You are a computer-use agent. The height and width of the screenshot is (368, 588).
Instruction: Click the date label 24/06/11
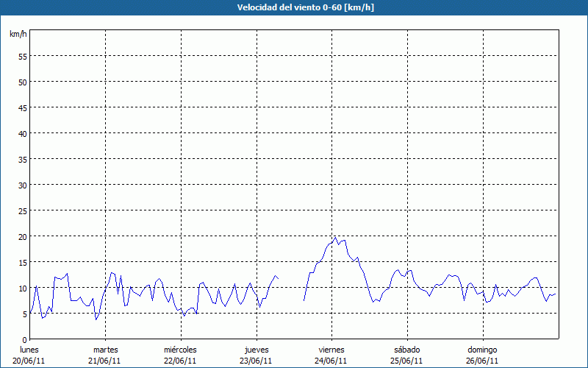point(331,361)
